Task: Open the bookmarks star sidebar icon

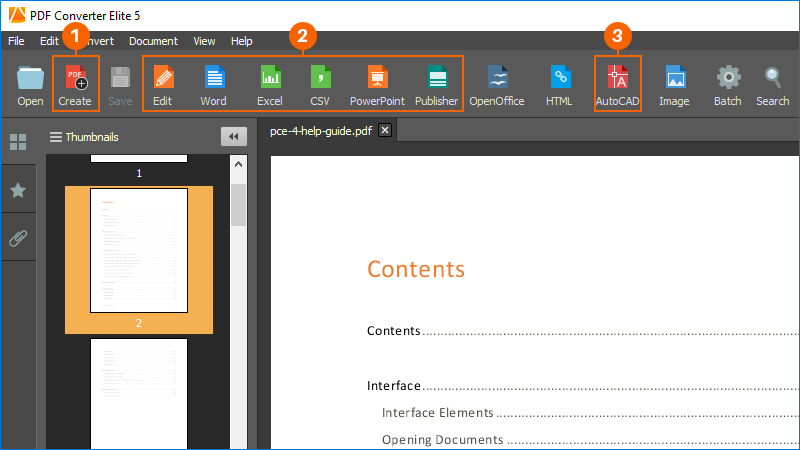Action: 18,190
